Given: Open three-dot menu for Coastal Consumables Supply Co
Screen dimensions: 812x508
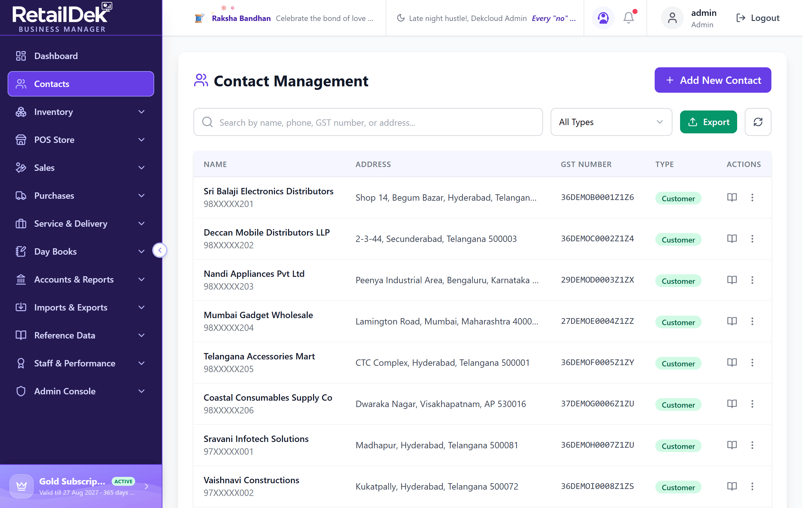Looking at the screenshot, I should (752, 404).
